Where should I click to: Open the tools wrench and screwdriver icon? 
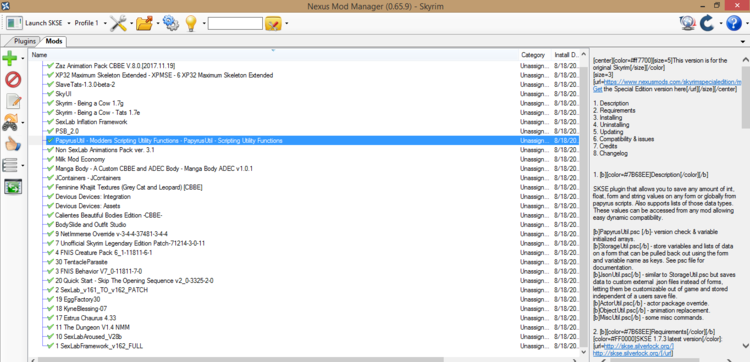118,23
